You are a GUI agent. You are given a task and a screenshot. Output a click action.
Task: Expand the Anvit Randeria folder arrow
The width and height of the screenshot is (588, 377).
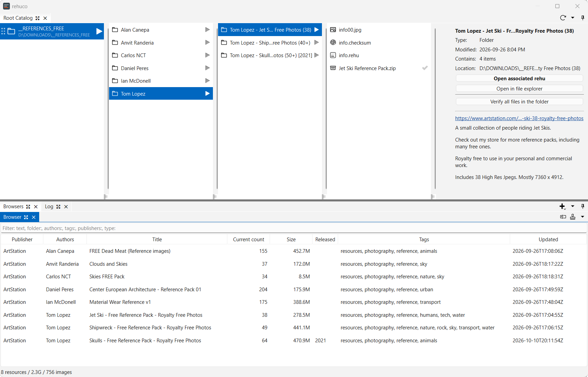pyautogui.click(x=207, y=43)
